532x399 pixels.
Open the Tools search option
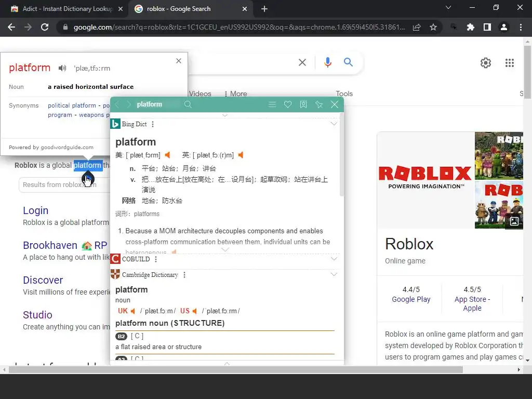(344, 94)
